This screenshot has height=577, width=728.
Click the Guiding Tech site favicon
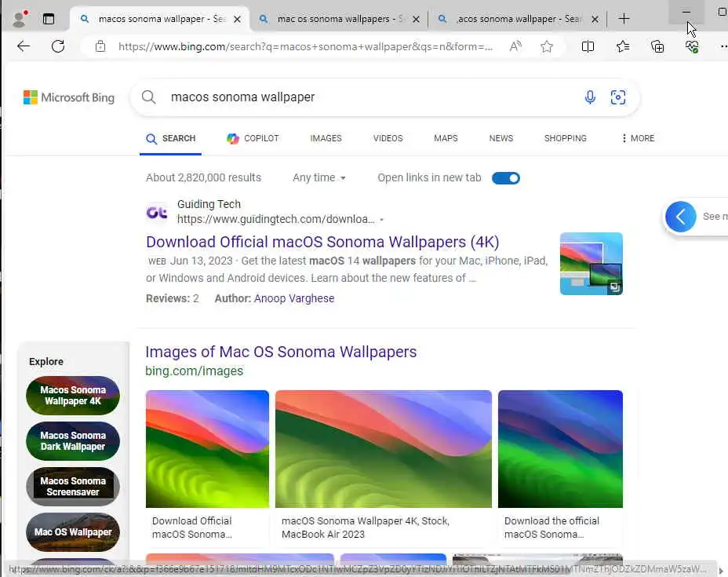(x=157, y=212)
